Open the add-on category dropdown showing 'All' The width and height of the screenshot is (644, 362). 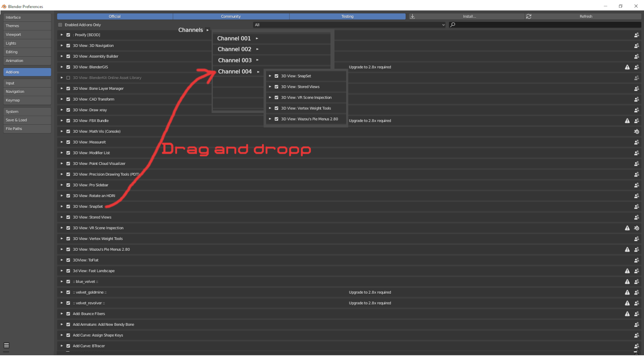[350, 25]
